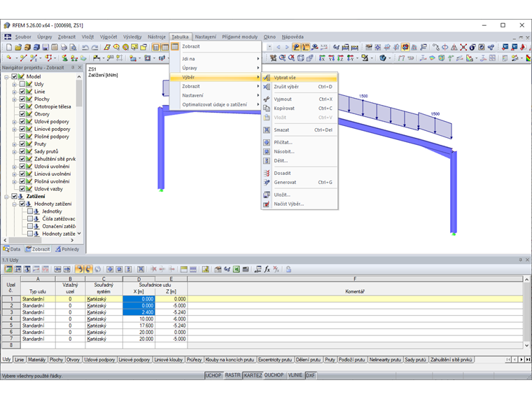The width and height of the screenshot is (532, 399).
Task: Toggle the Model root checkbox
Action: click(14, 76)
